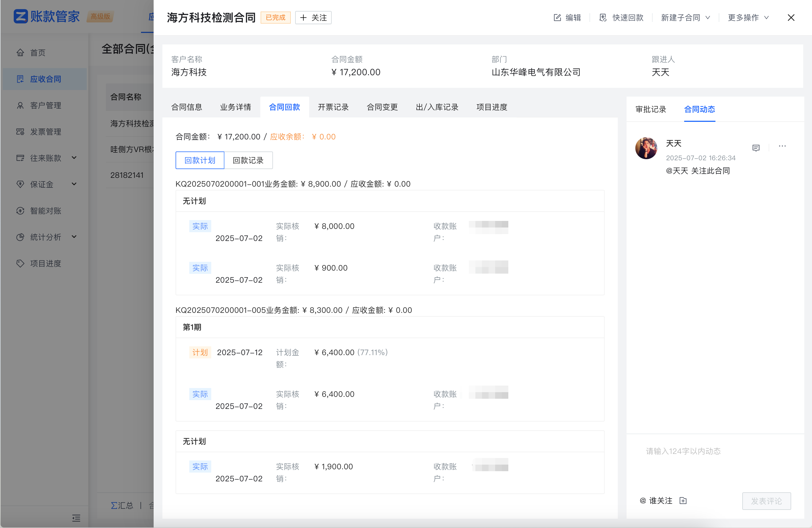Collapse the sidebar menu icon
812x528 pixels.
point(76,518)
